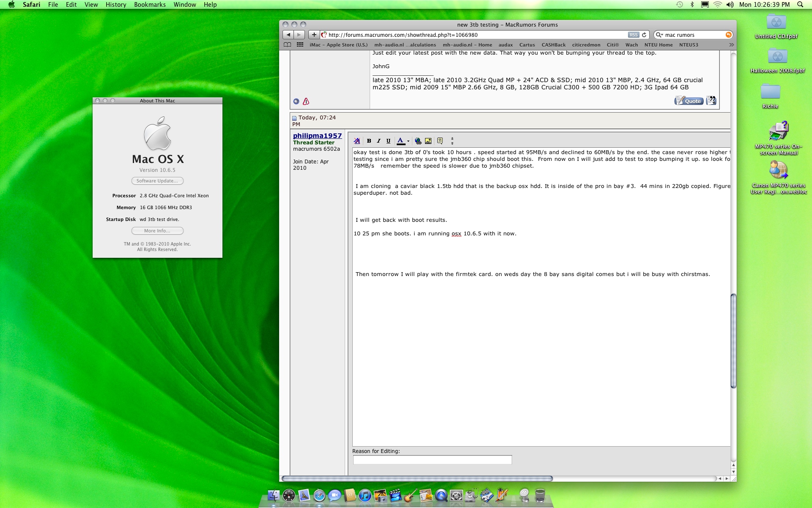812x508 pixels.
Task: Expand bookmarks bar overflow chevron
Action: pos(731,45)
